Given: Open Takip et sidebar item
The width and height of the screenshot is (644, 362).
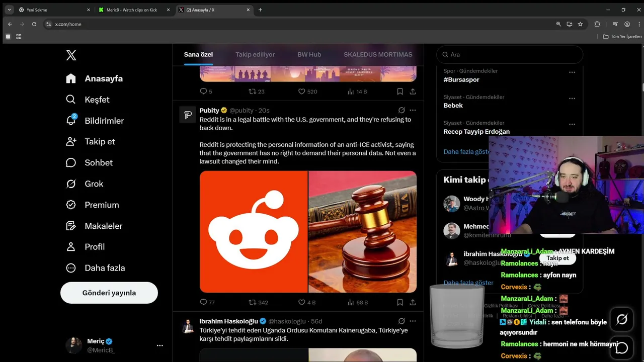Looking at the screenshot, I should click(91, 142).
